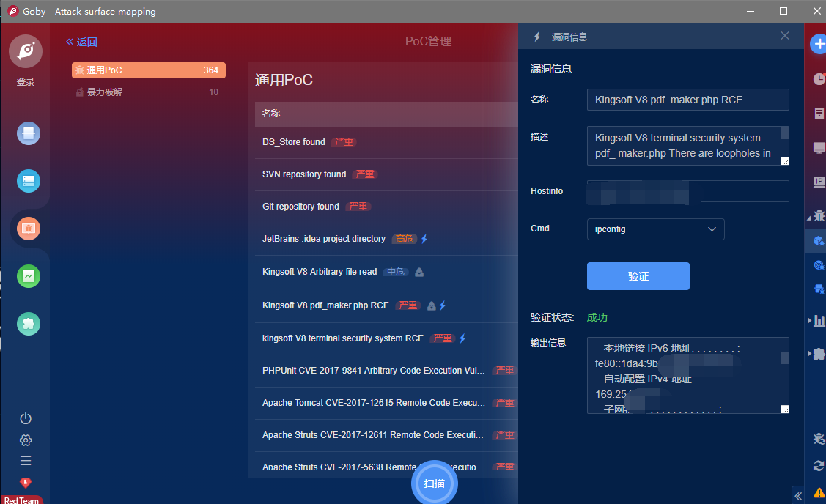Click the Hostinfo input field

coord(687,191)
